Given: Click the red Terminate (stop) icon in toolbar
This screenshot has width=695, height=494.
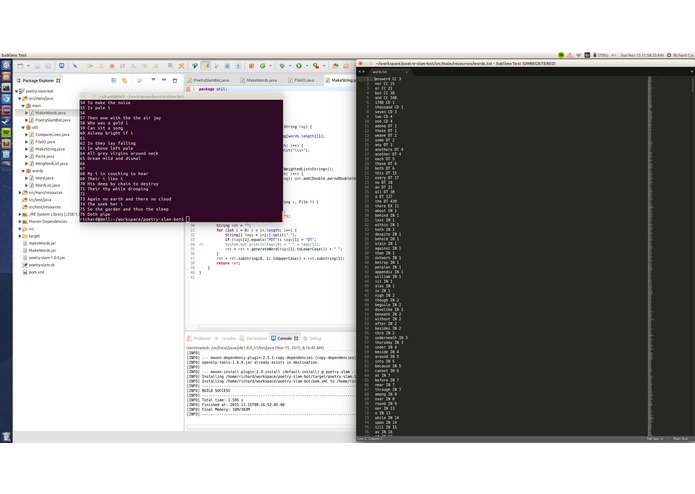Looking at the screenshot, I should [112, 66].
